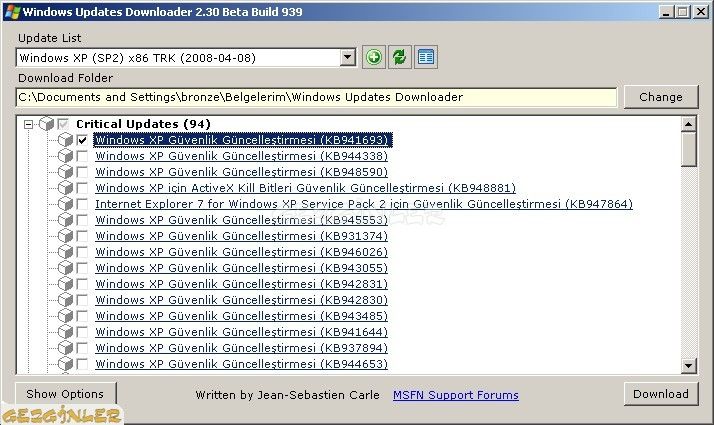
Task: Open the KB937894 update link
Action: click(x=242, y=348)
